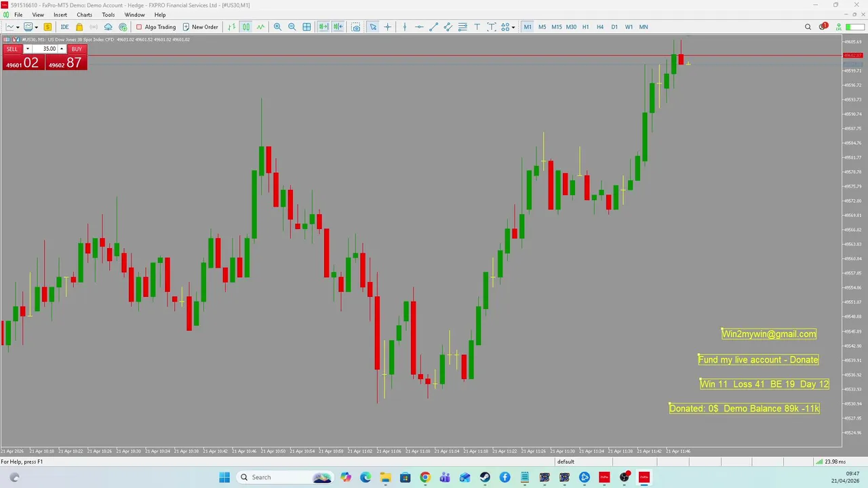Open the File menu
868x488 pixels.
(x=18, y=15)
